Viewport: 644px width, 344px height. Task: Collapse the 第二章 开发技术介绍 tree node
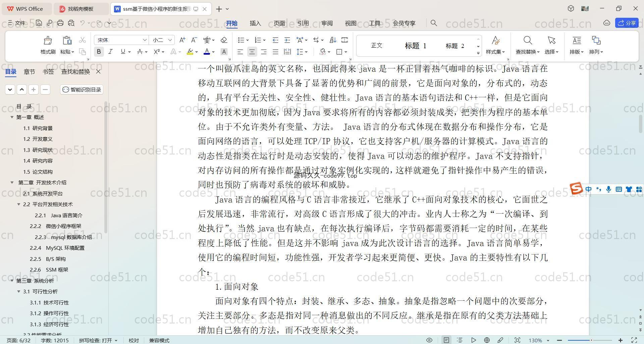(12, 182)
